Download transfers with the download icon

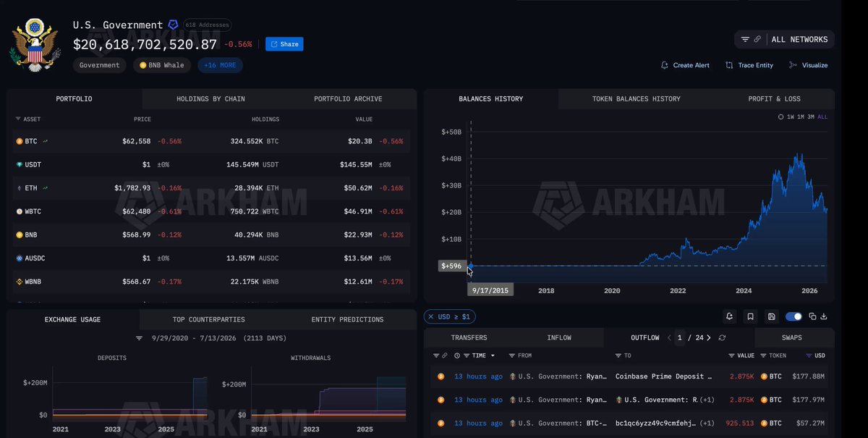click(824, 316)
